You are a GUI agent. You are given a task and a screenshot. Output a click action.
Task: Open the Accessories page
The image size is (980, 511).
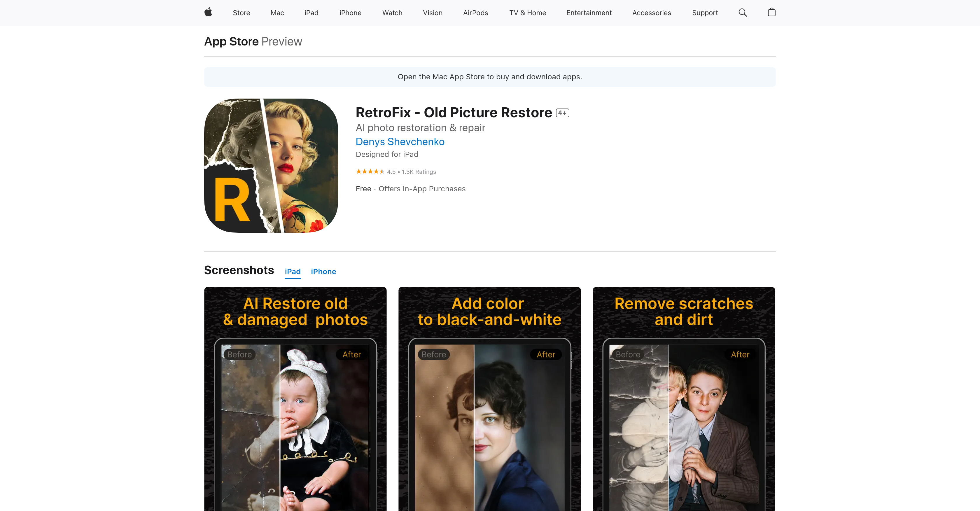(x=651, y=13)
